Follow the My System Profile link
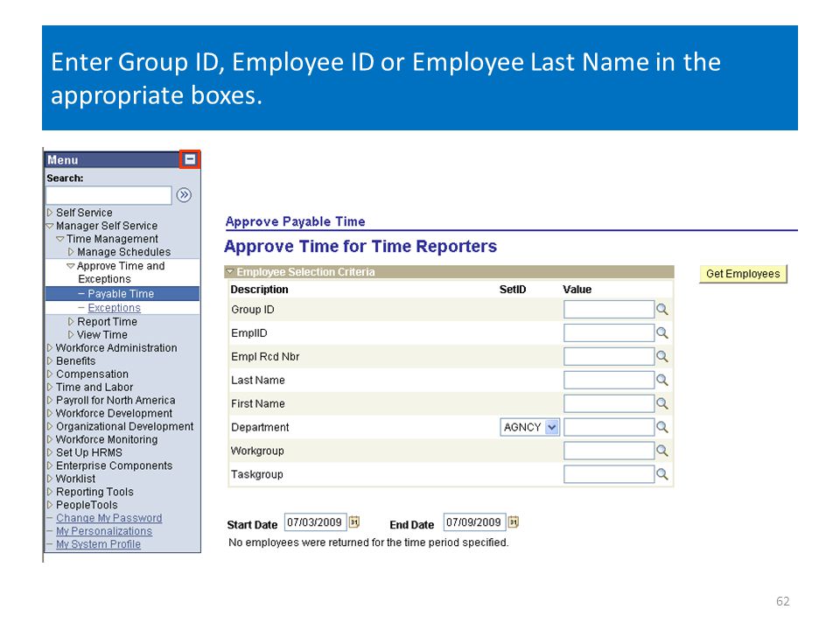This screenshot has width=840, height=630. point(98,544)
